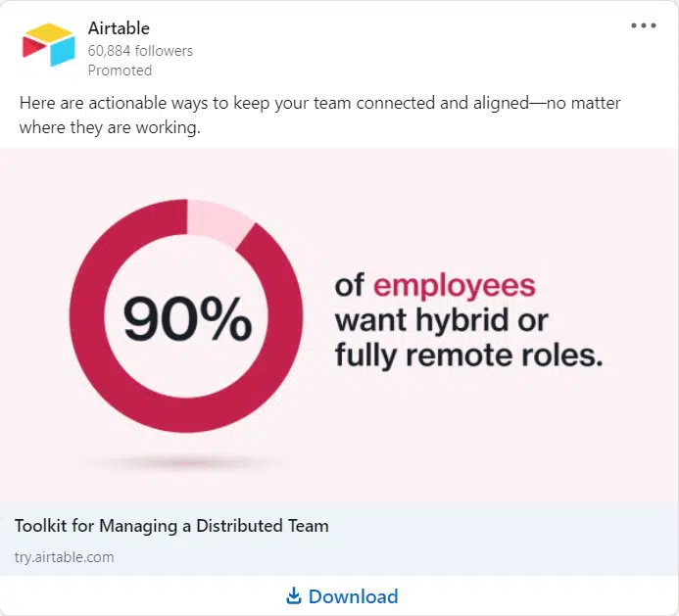Image resolution: width=679 pixels, height=616 pixels.
Task: Click the light pink donut chart segment
Action: (x=218, y=221)
